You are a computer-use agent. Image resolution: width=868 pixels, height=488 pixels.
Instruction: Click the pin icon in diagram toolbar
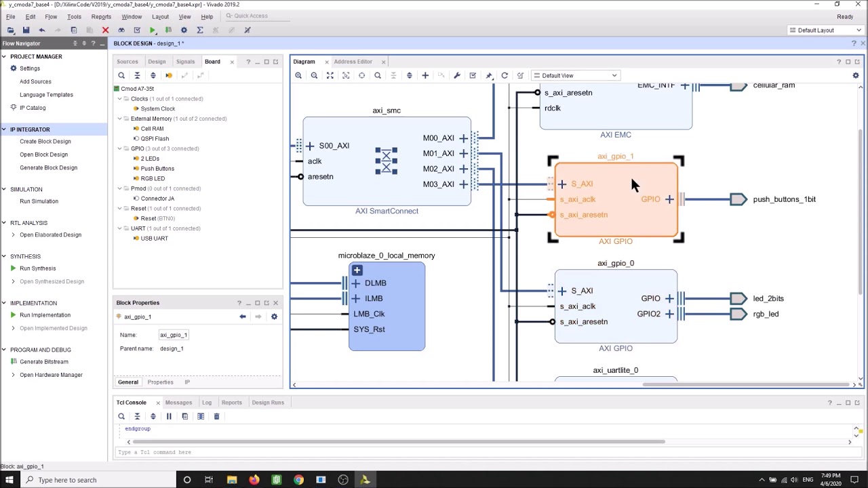[x=489, y=75]
